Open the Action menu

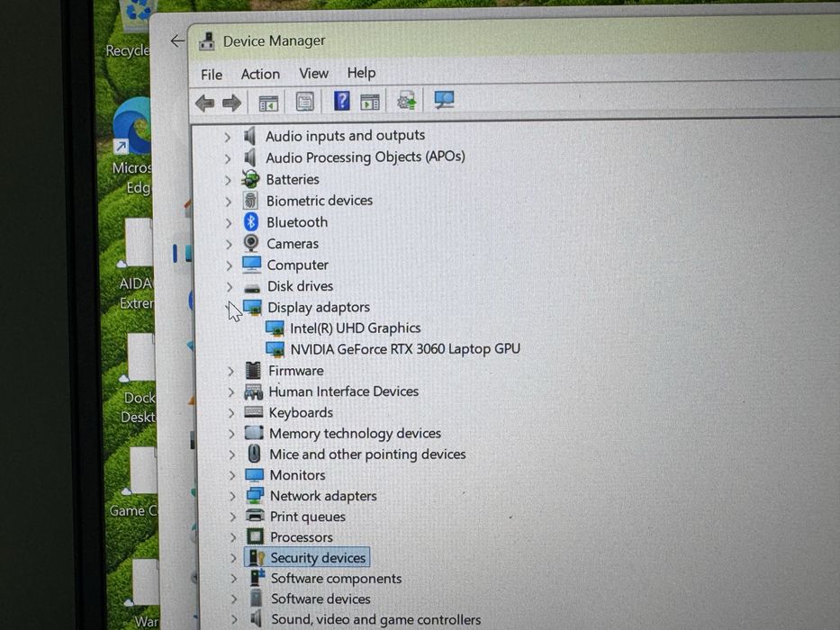(260, 74)
